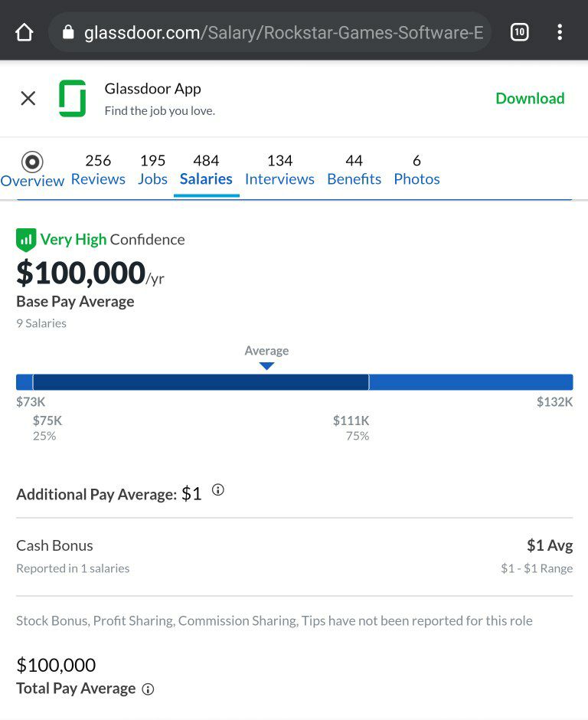Open the 6 Photos tab
The image size is (588, 720).
[x=416, y=170]
